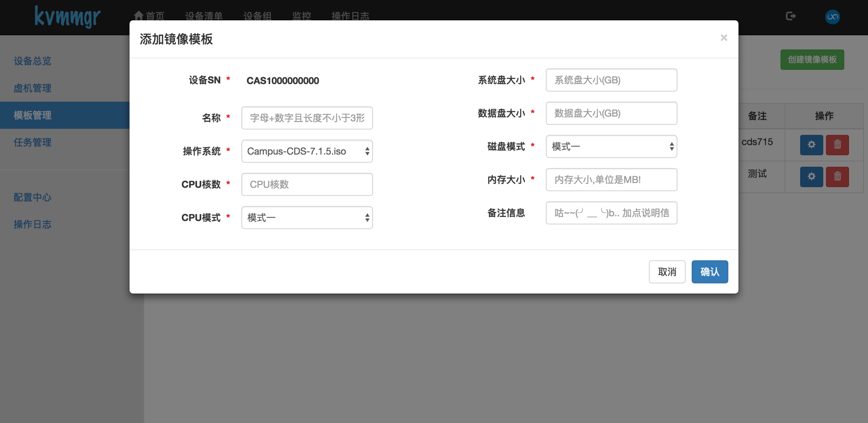Open 设备清单 in top navigation
This screenshot has width=868, height=423.
[x=203, y=16]
